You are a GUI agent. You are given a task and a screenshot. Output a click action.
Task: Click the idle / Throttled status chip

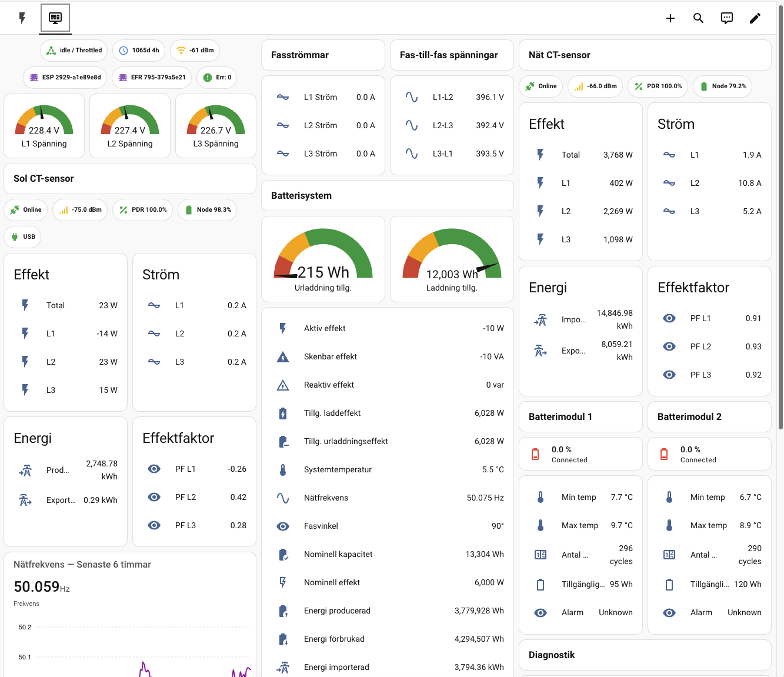point(74,51)
